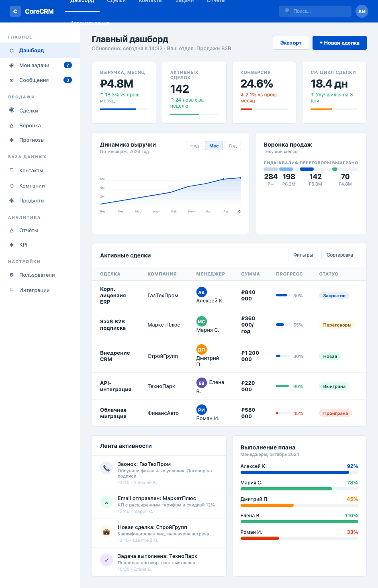Click the Поиск search field

(x=315, y=11)
